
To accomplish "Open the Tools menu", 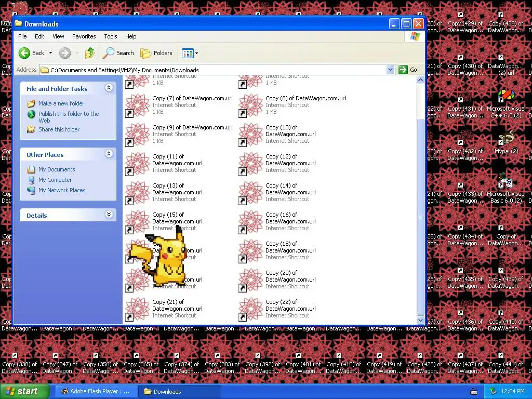I will tap(110, 36).
